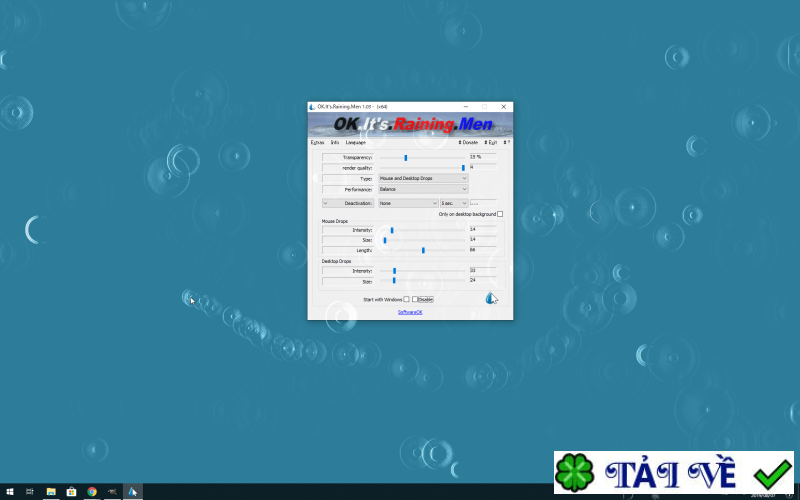The image size is (800, 500).
Task: Expand the Type dropdown
Action: click(x=423, y=179)
